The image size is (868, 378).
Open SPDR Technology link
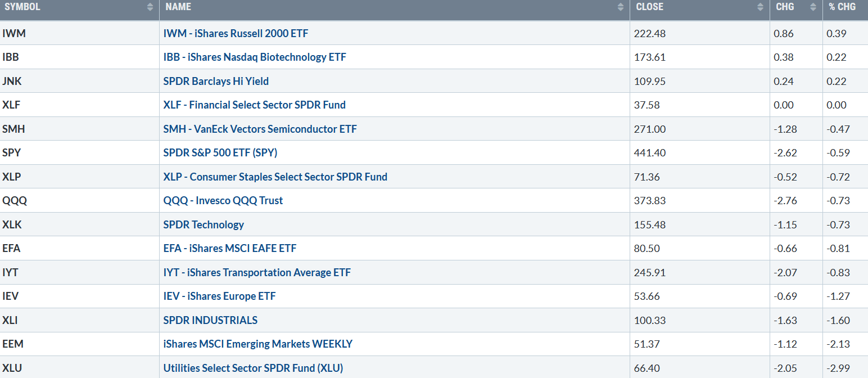(204, 224)
